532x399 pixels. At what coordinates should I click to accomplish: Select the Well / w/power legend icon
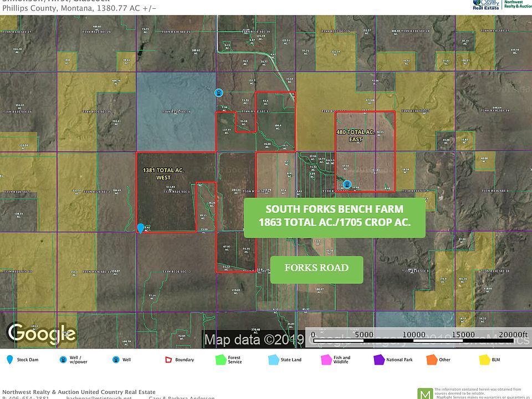pyautogui.click(x=63, y=360)
